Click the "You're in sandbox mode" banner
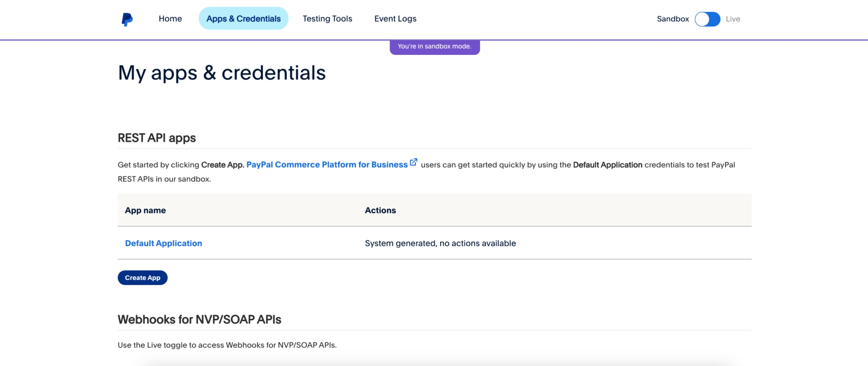Screen dimensions: 868x366 pos(434,47)
